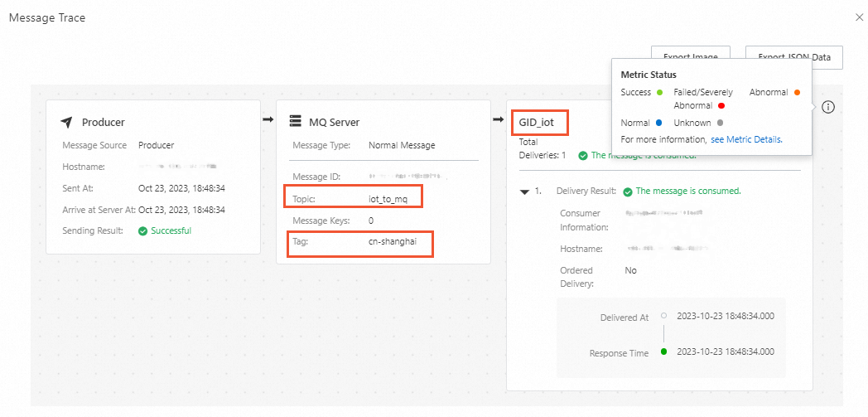Viewport: 868px width, 417px height.
Task: Click the orange Abnormal status dot
Action: (x=797, y=93)
